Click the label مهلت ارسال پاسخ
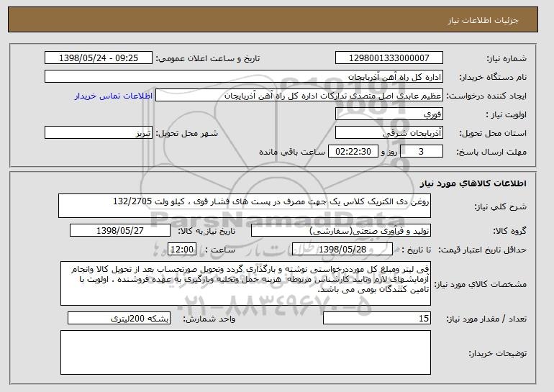The width and height of the screenshot is (554, 392). tap(491, 152)
